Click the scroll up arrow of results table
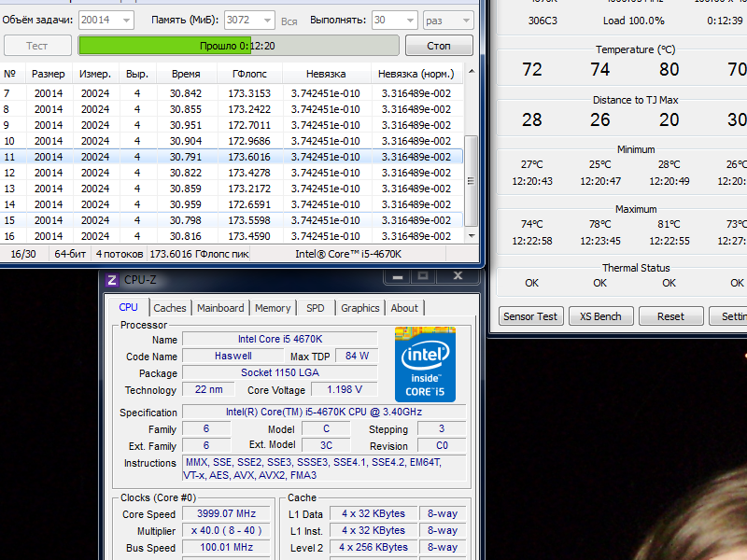747x560 pixels. coord(472,72)
